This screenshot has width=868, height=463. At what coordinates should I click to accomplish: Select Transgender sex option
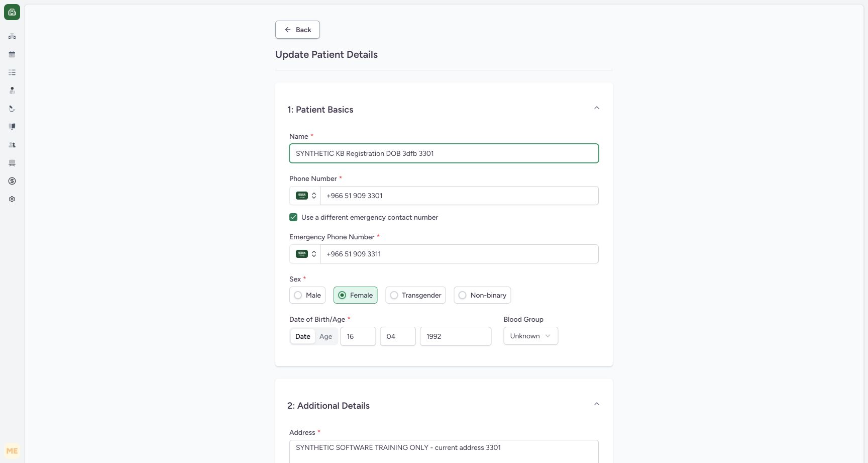pyautogui.click(x=415, y=295)
